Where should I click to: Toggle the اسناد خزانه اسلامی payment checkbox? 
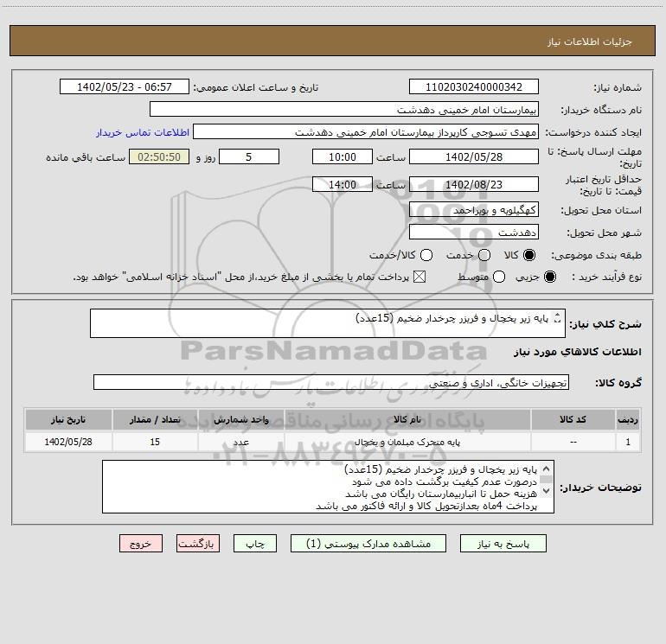[419, 277]
